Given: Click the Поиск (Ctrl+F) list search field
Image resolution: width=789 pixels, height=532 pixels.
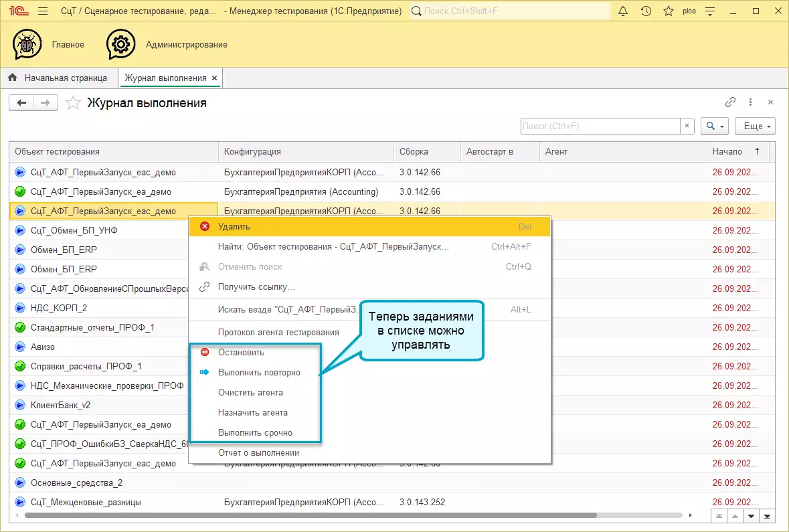Looking at the screenshot, I should (x=600, y=126).
